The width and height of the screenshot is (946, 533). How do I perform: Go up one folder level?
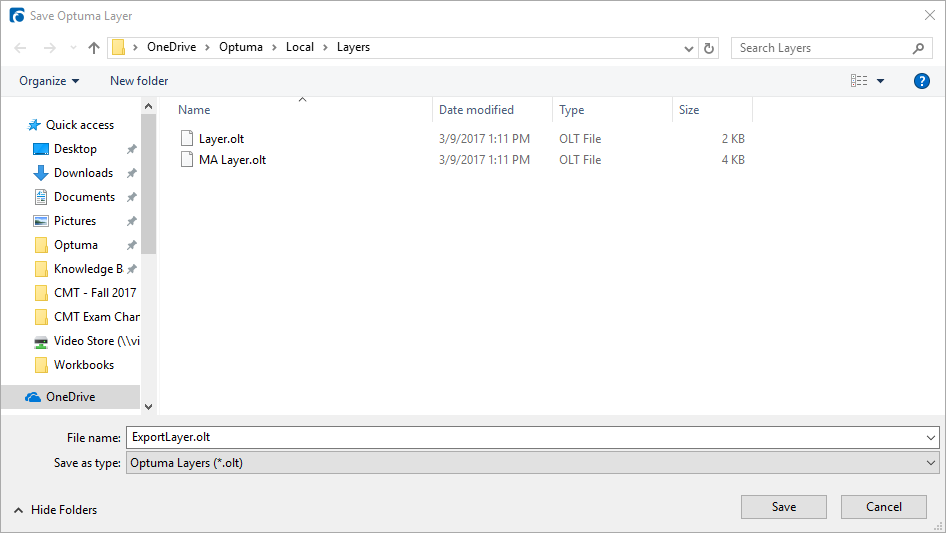pyautogui.click(x=94, y=48)
